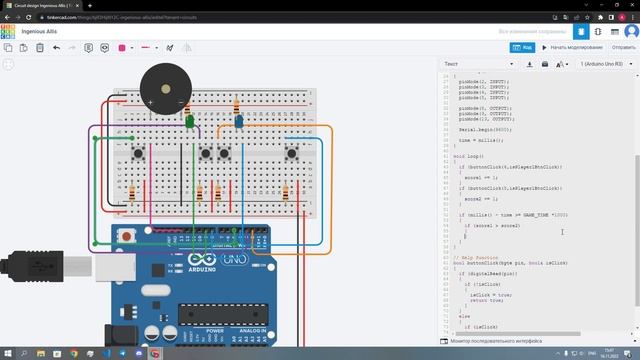Click the project name Ingenious Allis
The image size is (640, 360).
[x=39, y=31]
